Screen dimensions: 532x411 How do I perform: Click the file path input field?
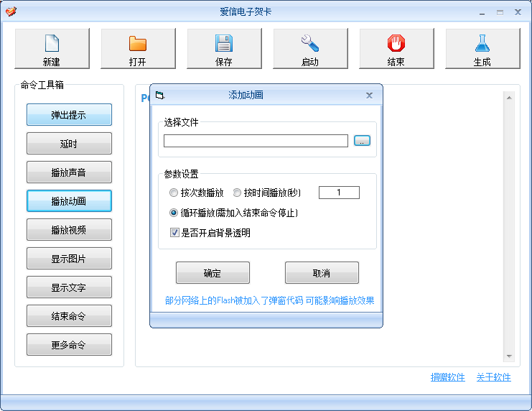tap(256, 141)
